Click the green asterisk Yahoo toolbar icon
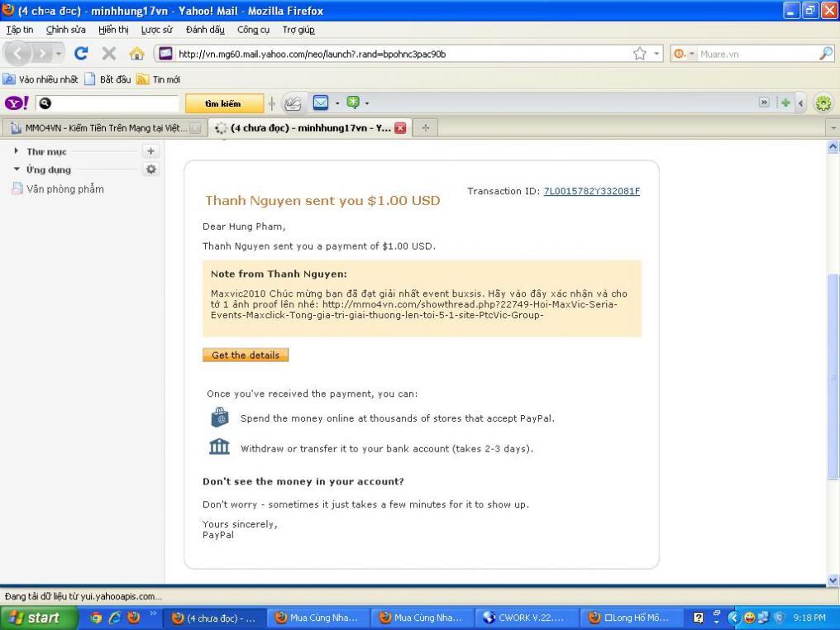Viewport: 840px width, 630px height. (352, 103)
